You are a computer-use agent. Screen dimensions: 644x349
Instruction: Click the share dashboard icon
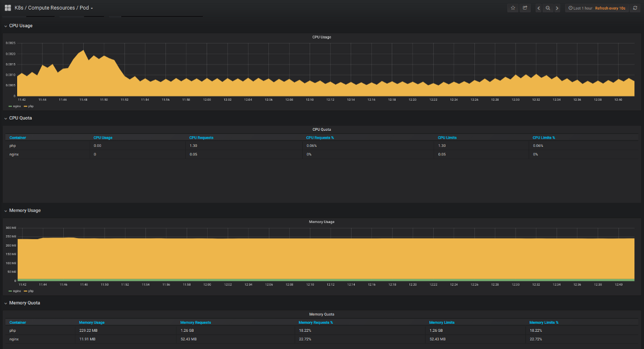click(x=525, y=8)
